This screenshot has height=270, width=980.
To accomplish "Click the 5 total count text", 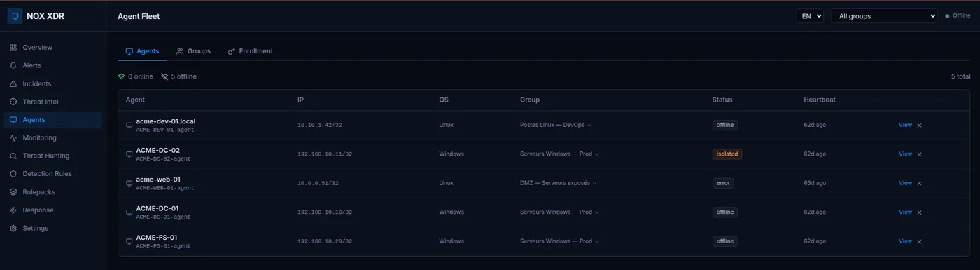I will (x=960, y=76).
